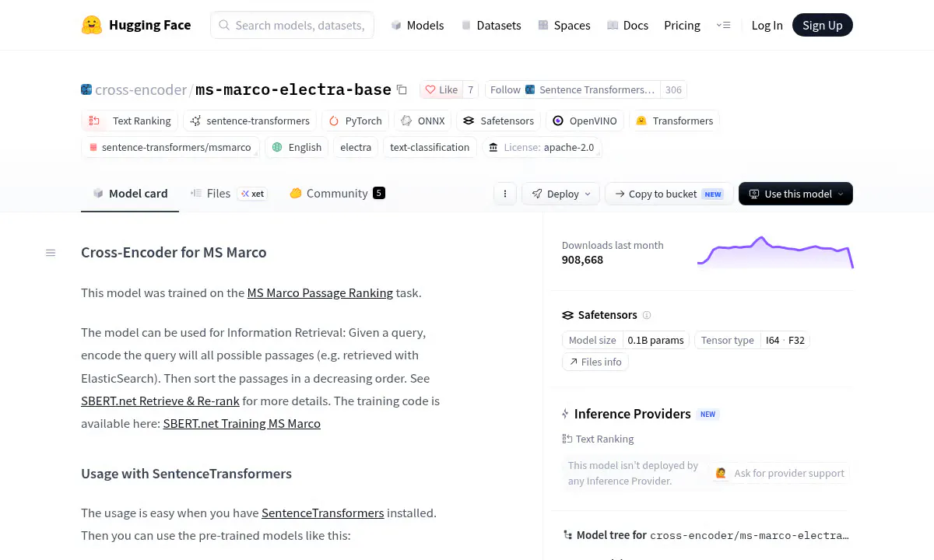Open the 306 followers count
Image resolution: width=934 pixels, height=560 pixels.
673,89
